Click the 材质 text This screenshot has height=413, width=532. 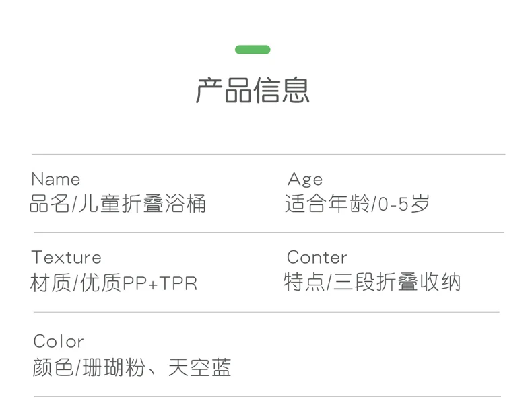(50, 283)
